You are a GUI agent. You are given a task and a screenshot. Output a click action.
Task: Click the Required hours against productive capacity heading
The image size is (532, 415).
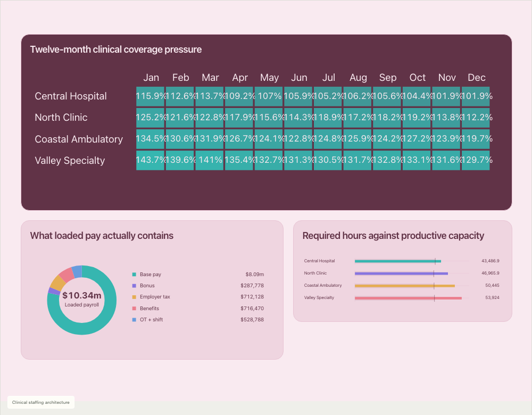pos(393,236)
